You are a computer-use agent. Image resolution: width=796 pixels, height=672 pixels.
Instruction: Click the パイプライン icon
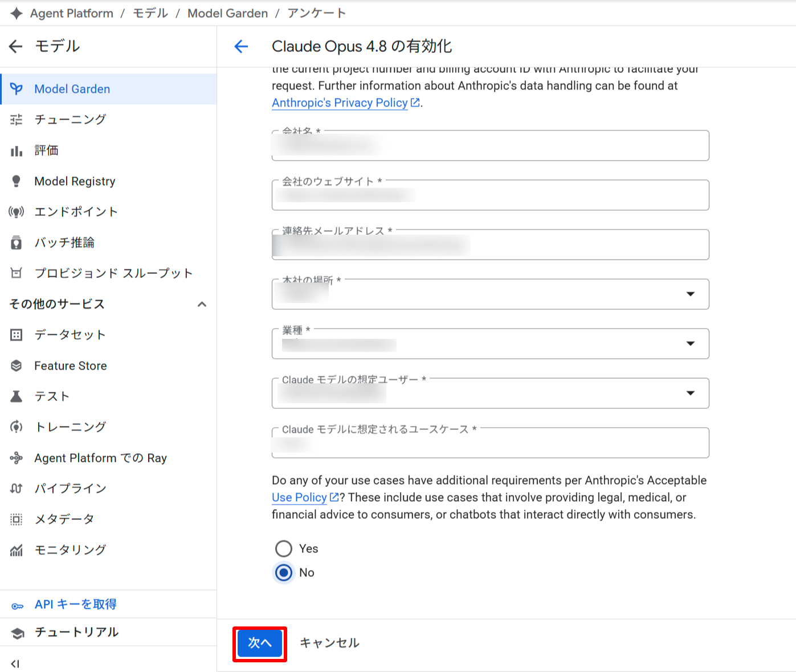click(x=17, y=489)
